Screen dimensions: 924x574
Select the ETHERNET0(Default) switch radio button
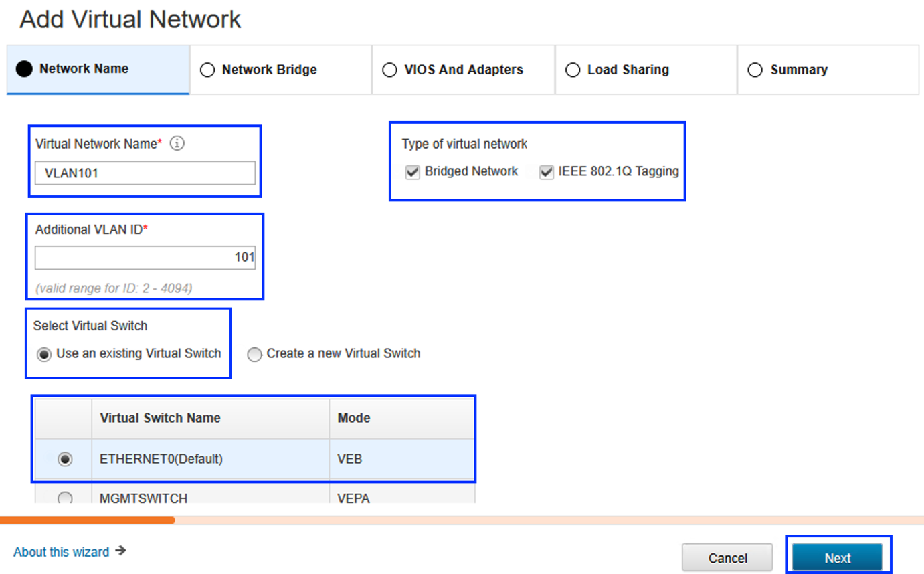point(65,460)
